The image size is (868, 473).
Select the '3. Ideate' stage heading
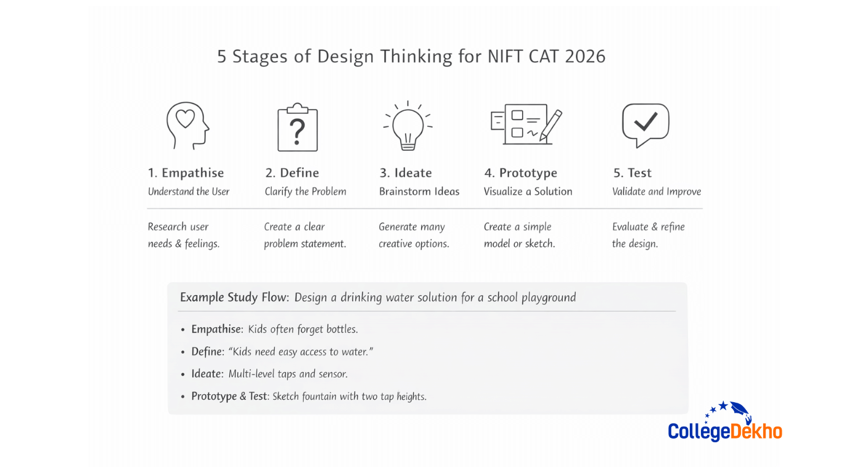[406, 172]
